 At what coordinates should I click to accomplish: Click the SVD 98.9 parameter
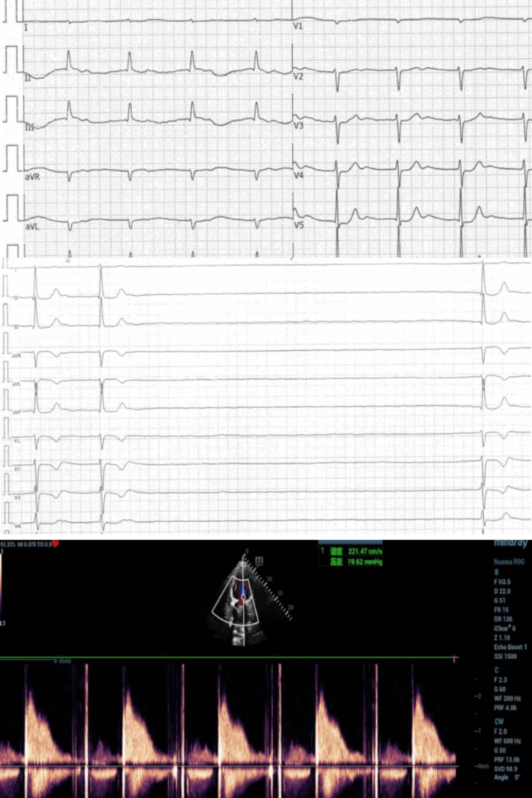(505, 768)
